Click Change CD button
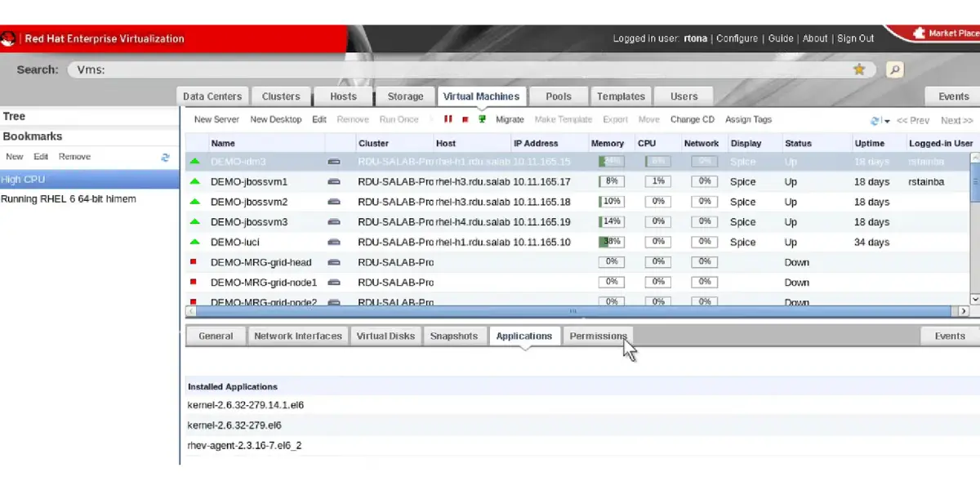980x490 pixels. pyautogui.click(x=692, y=119)
